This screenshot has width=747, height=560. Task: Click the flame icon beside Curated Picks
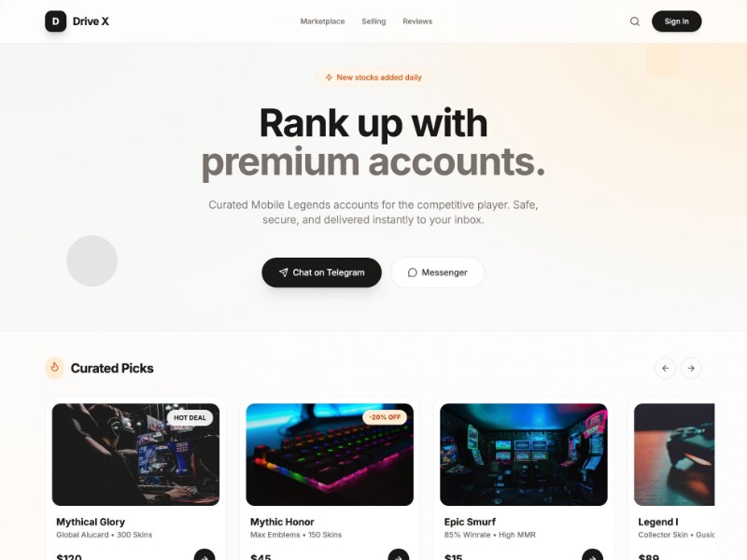(x=55, y=368)
